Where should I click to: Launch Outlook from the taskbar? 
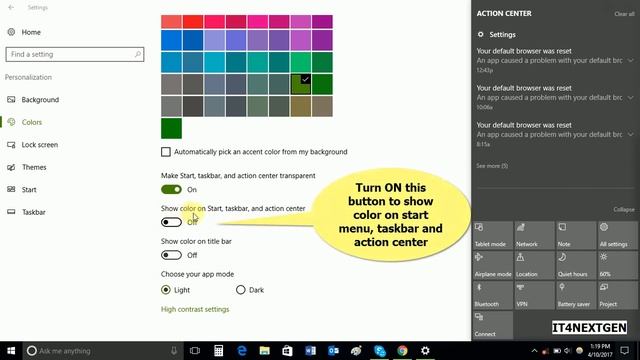[x=333, y=351]
